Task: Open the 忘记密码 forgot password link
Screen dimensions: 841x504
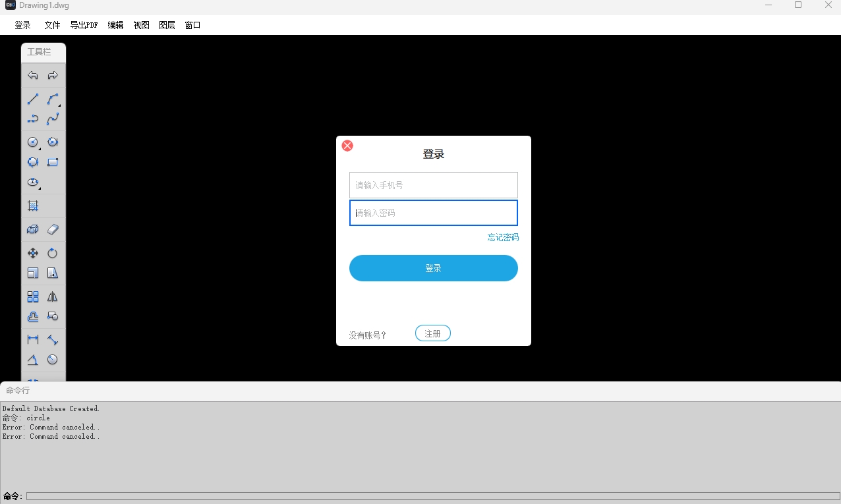Action: pyautogui.click(x=502, y=237)
